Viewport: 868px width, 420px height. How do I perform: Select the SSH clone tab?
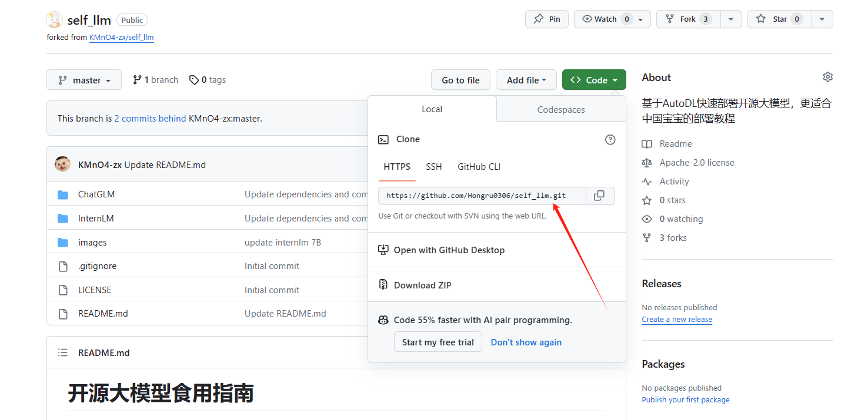click(434, 167)
